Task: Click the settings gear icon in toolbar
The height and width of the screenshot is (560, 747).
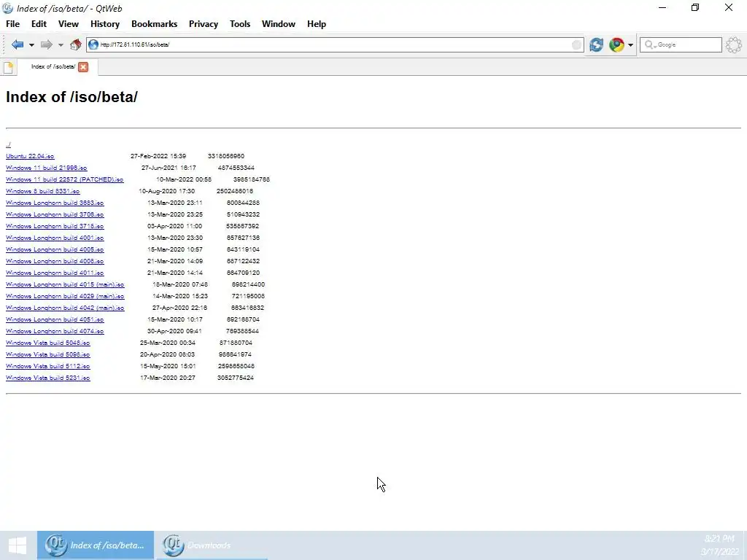Action: pos(734,44)
